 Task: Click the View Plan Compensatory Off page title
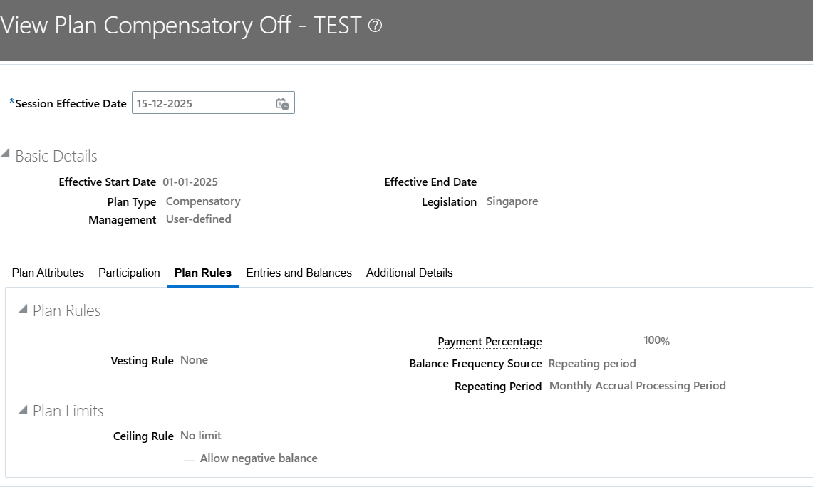point(181,26)
